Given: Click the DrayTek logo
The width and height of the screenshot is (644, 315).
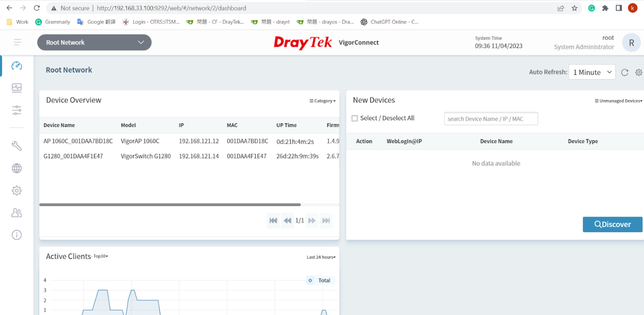Looking at the screenshot, I should 303,43.
